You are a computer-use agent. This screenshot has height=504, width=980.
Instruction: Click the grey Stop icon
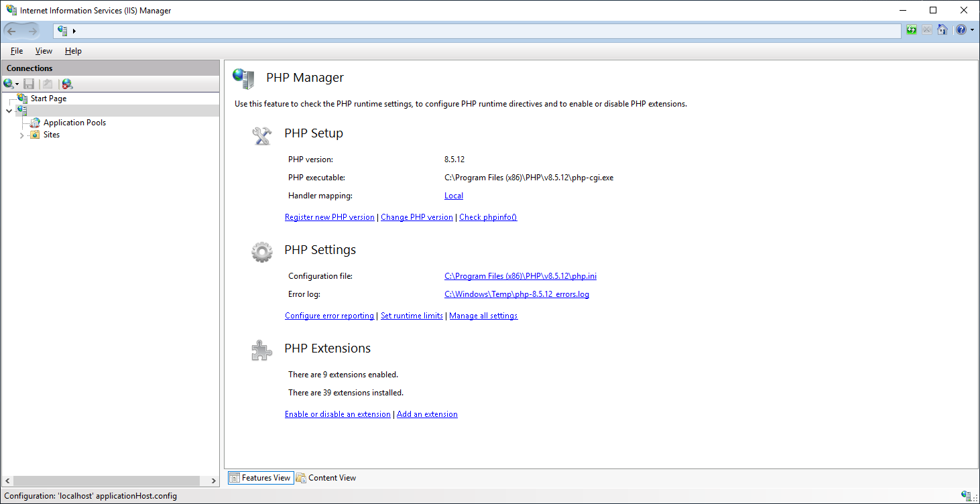pos(927,30)
